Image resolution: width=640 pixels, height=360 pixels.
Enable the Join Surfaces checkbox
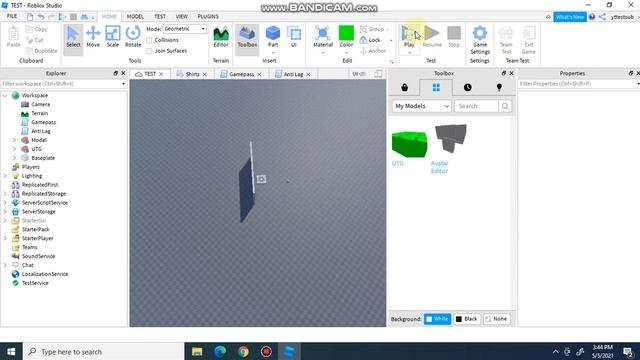click(x=149, y=51)
